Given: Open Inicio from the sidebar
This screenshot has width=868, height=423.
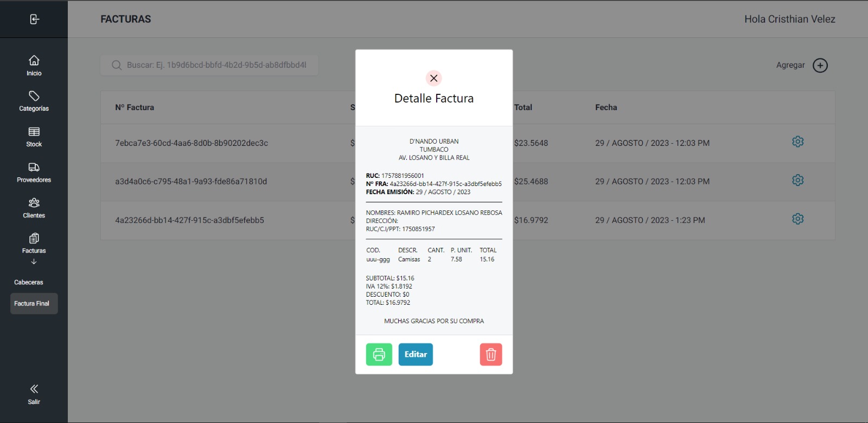Looking at the screenshot, I should pyautogui.click(x=34, y=66).
